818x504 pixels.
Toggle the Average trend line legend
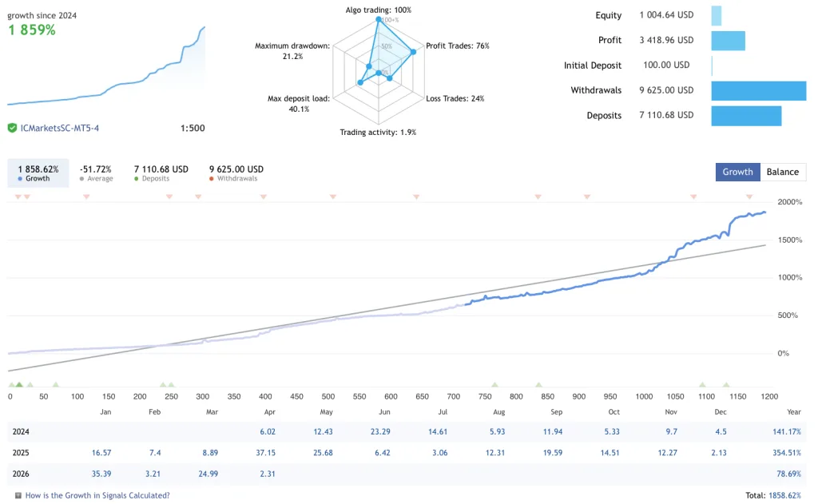96,173
